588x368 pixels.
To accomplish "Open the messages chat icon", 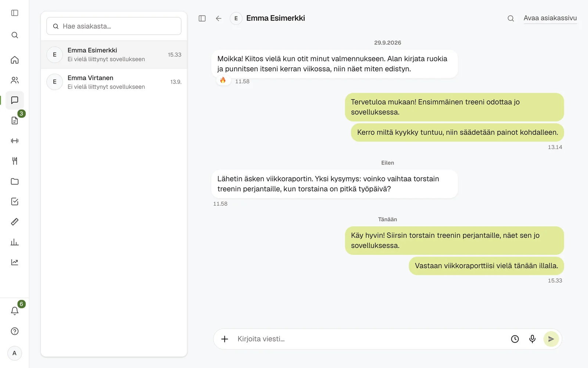I will [15, 100].
